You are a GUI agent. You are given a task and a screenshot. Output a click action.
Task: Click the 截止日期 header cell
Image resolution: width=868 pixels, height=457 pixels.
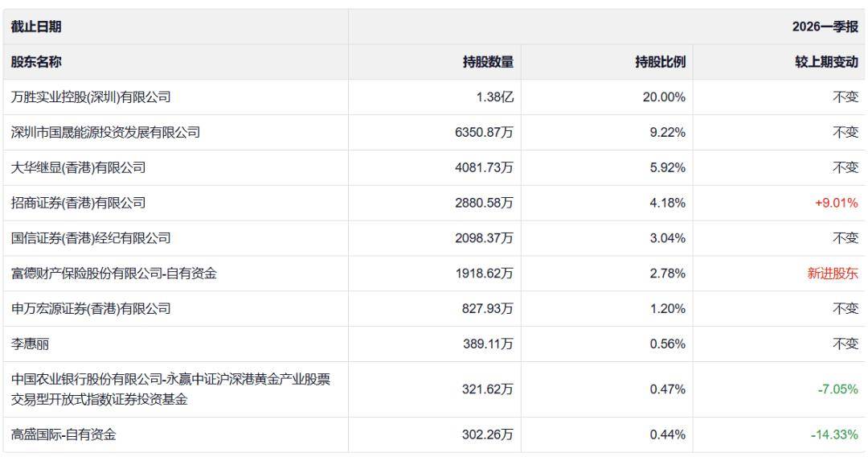pyautogui.click(x=175, y=27)
